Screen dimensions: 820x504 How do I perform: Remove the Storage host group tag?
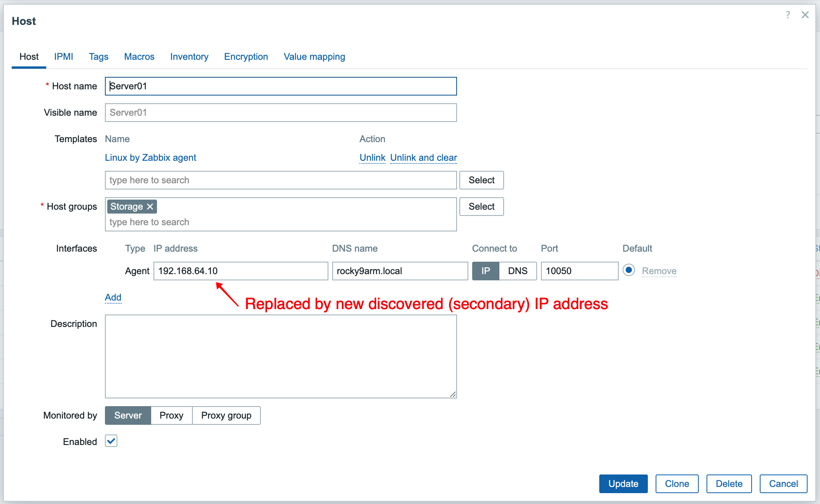tap(150, 207)
